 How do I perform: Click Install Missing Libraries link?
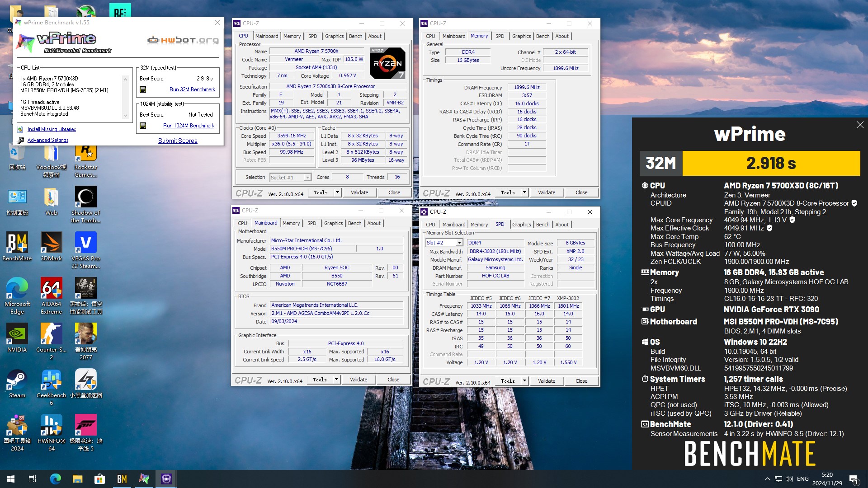click(52, 129)
